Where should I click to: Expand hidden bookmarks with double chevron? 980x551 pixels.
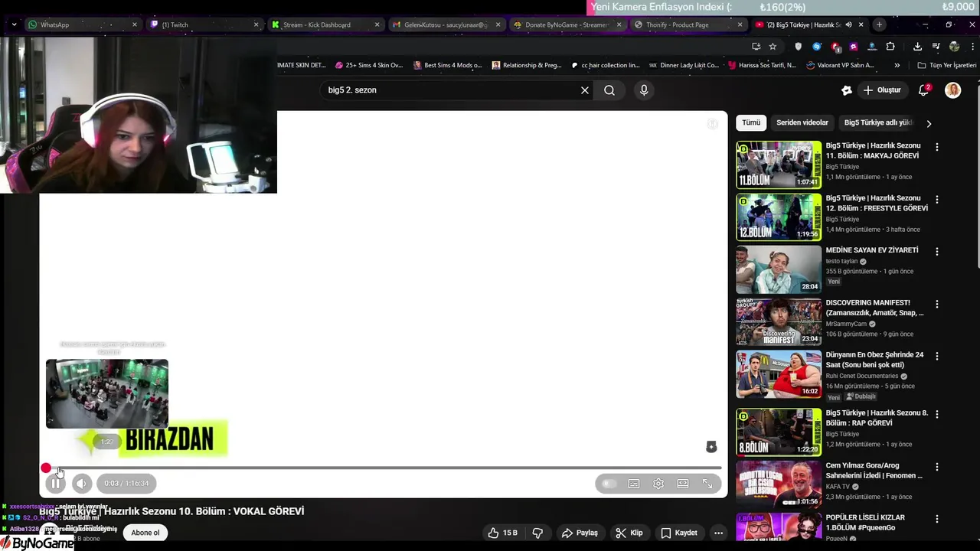(897, 65)
